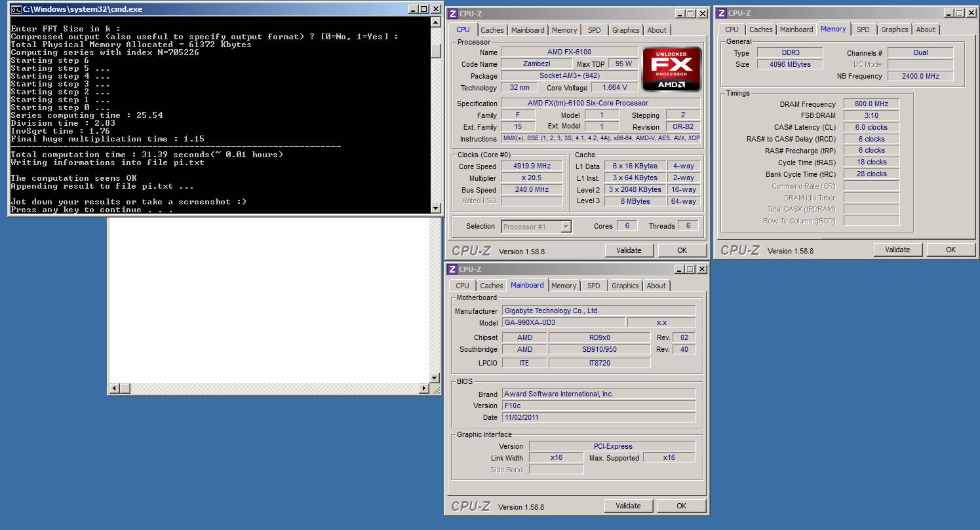This screenshot has width=980, height=530.
Task: Click the motherboard Model GA-990XA-UD3
Action: pyautogui.click(x=564, y=322)
